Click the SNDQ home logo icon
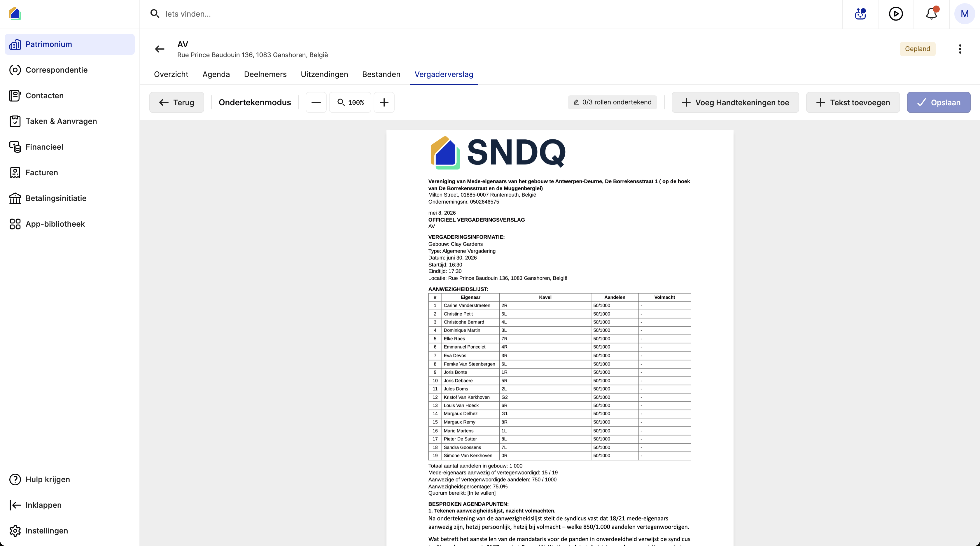 coord(15,14)
